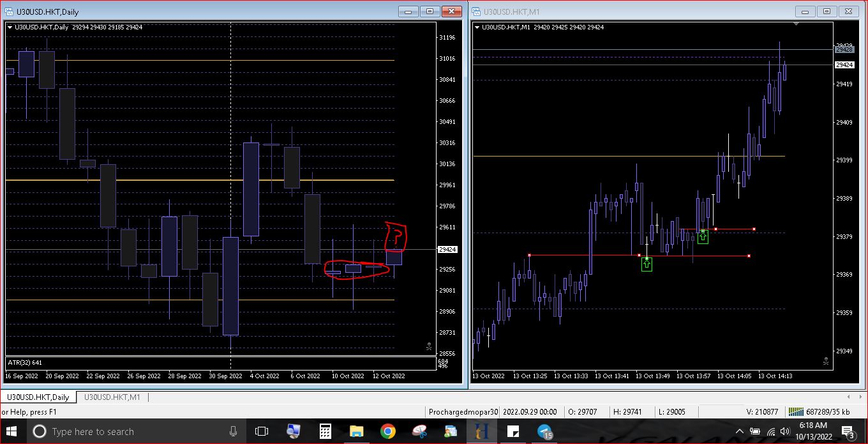This screenshot has height=444, width=868.
Task: Select the top orange horizontal line on Daily chart
Action: (x=200, y=61)
